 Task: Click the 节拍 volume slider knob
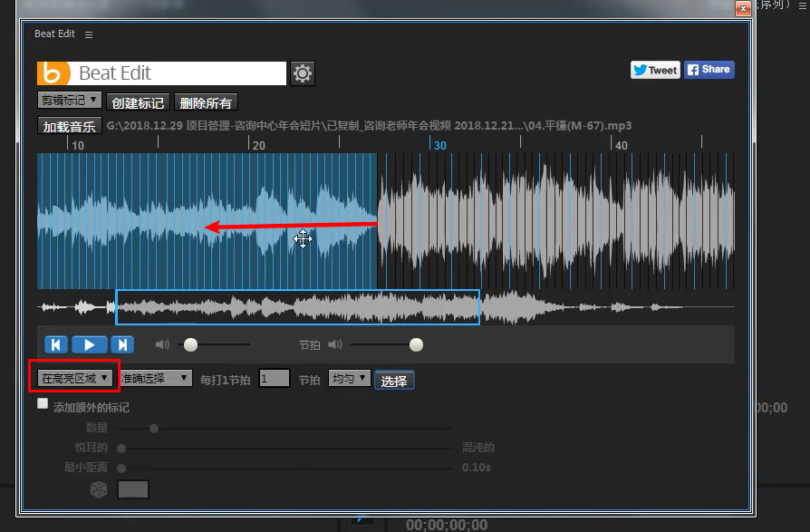coord(417,344)
